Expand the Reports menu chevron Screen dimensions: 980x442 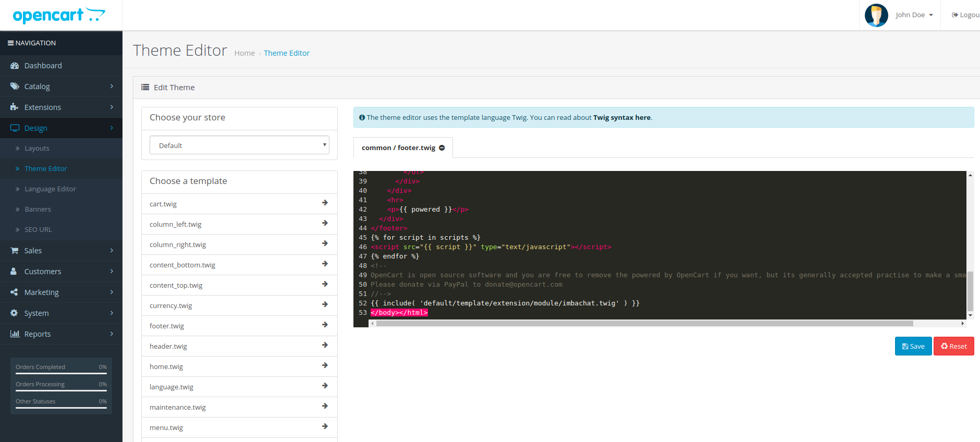(112, 334)
